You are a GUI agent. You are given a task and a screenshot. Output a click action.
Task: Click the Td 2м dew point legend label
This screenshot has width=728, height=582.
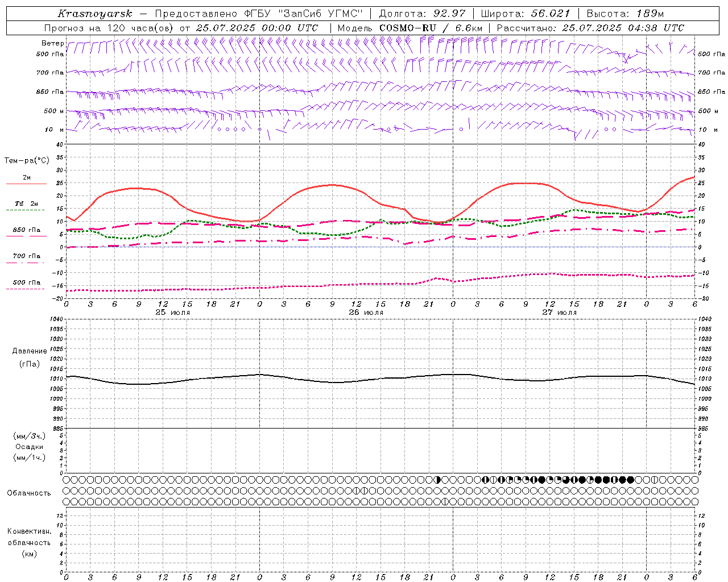[x=27, y=203]
